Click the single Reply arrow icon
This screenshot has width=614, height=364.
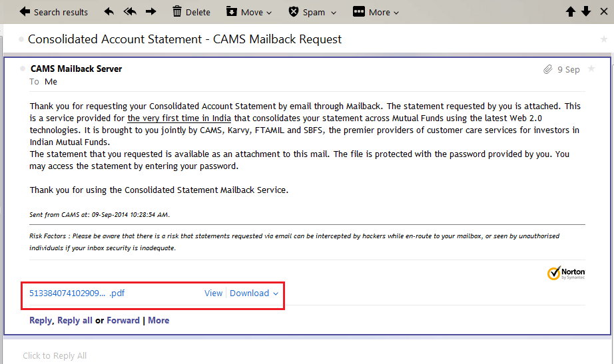pos(109,12)
